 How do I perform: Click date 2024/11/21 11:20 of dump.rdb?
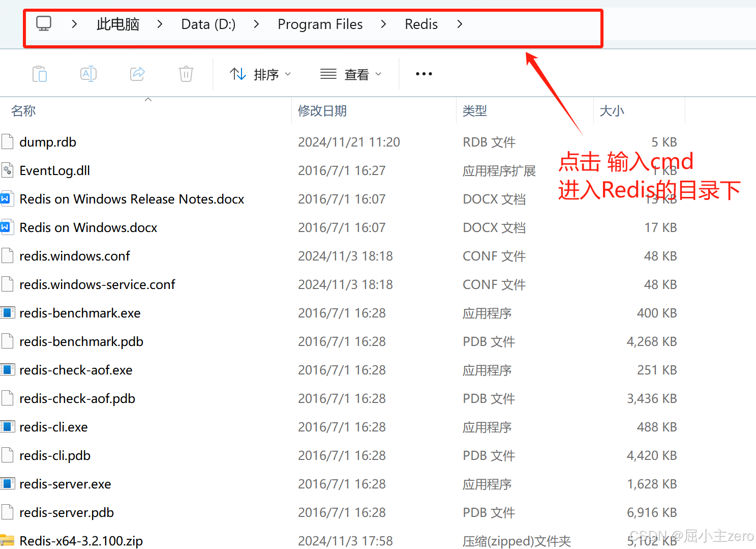click(x=349, y=142)
